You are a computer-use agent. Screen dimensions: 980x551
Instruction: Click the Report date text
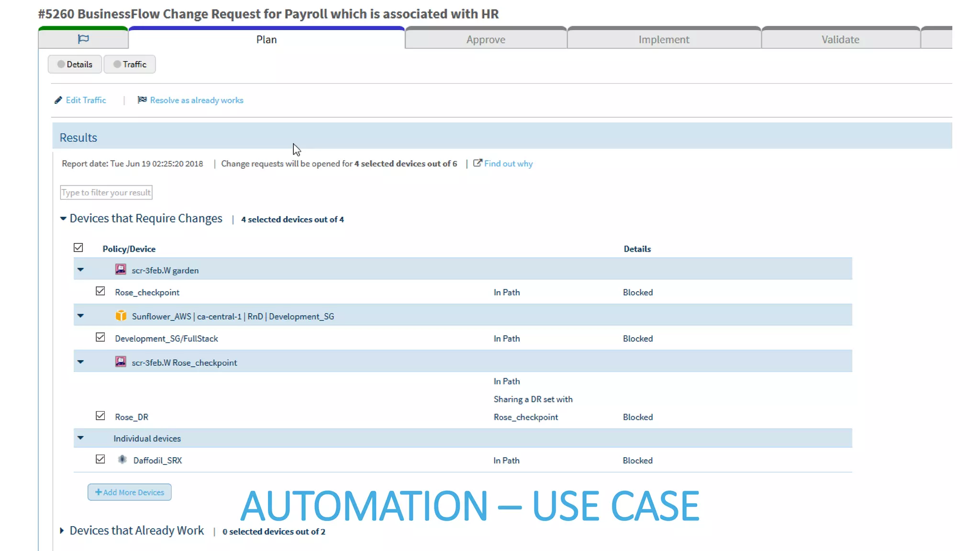pos(132,164)
